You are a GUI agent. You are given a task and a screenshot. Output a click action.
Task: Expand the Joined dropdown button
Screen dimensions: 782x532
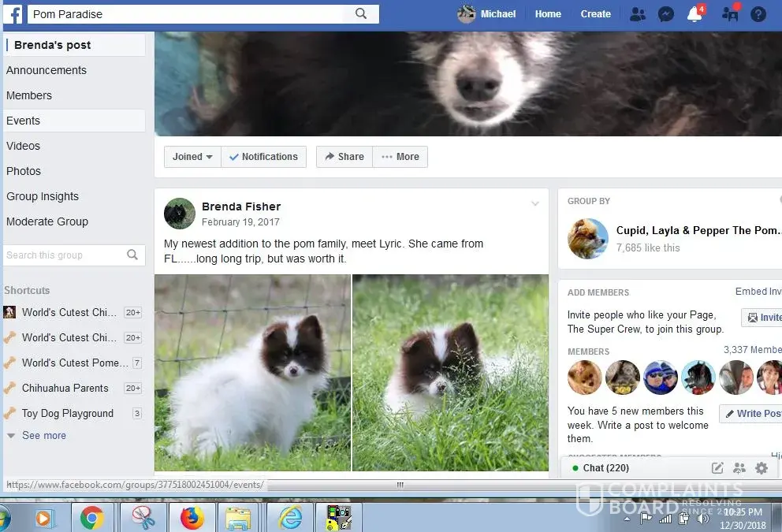point(192,157)
